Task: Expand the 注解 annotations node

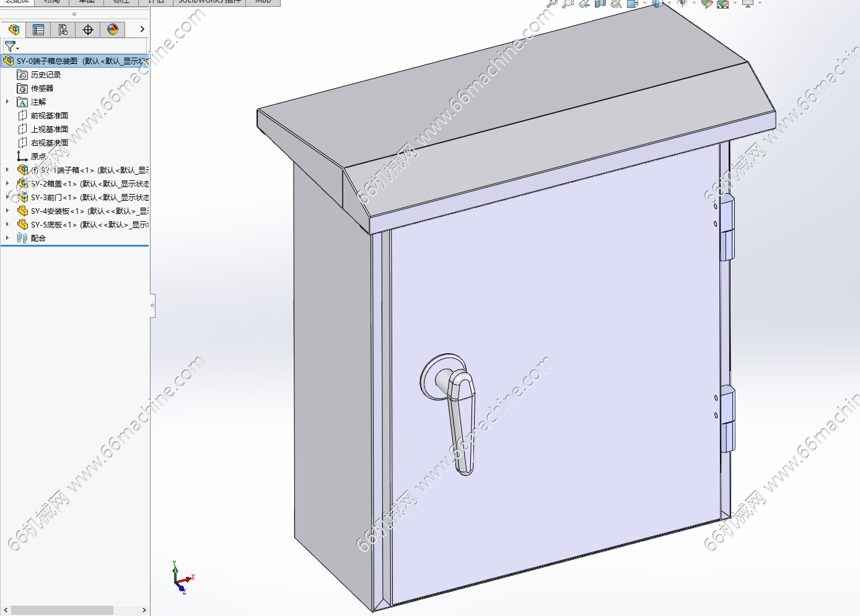Action: click(7, 102)
